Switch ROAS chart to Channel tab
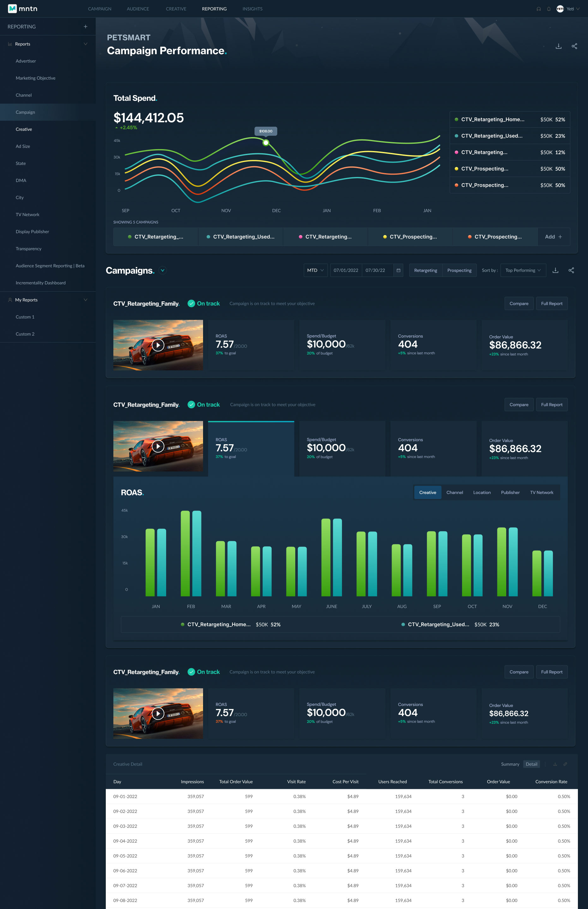Viewport: 588px width, 909px height. [x=454, y=493]
